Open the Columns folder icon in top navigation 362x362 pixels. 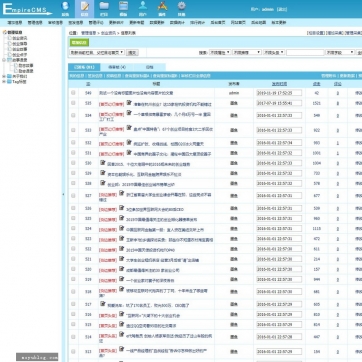point(104,6)
